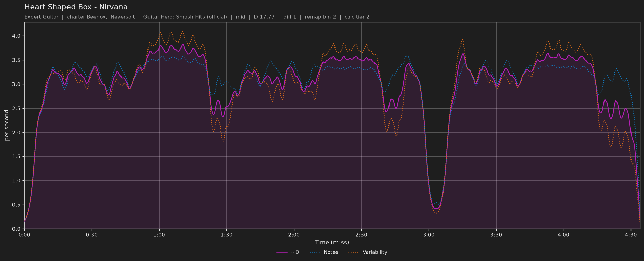Click the 3.0 y-axis tick label
Image resolution: width=644 pixels, height=261 pixels.
16,84
